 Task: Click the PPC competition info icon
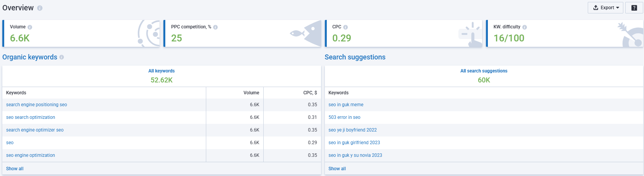(215, 27)
